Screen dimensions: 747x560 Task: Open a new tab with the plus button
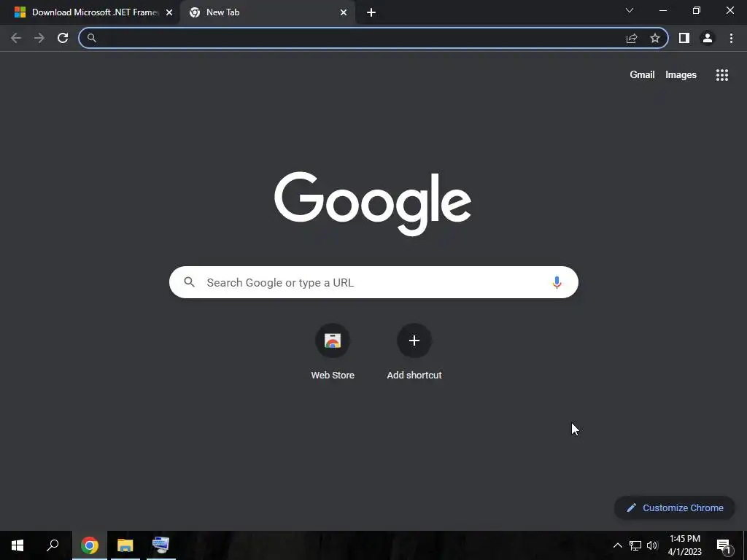[371, 12]
